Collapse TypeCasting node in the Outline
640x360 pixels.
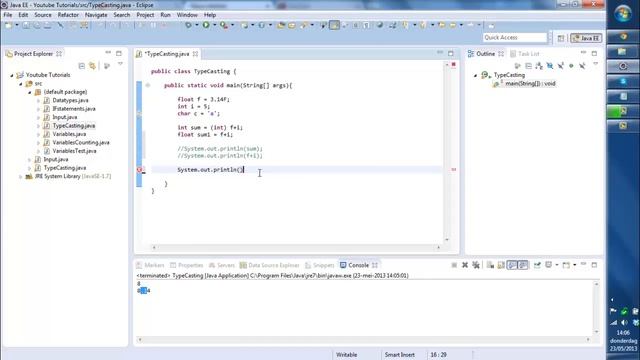(476, 75)
